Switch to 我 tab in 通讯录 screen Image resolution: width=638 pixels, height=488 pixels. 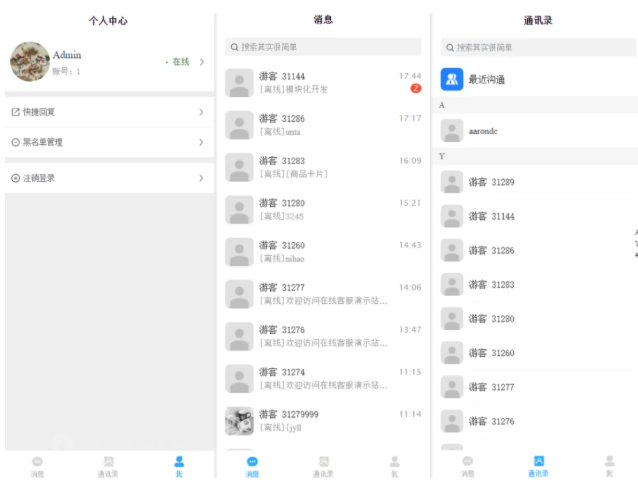[x=610, y=466]
